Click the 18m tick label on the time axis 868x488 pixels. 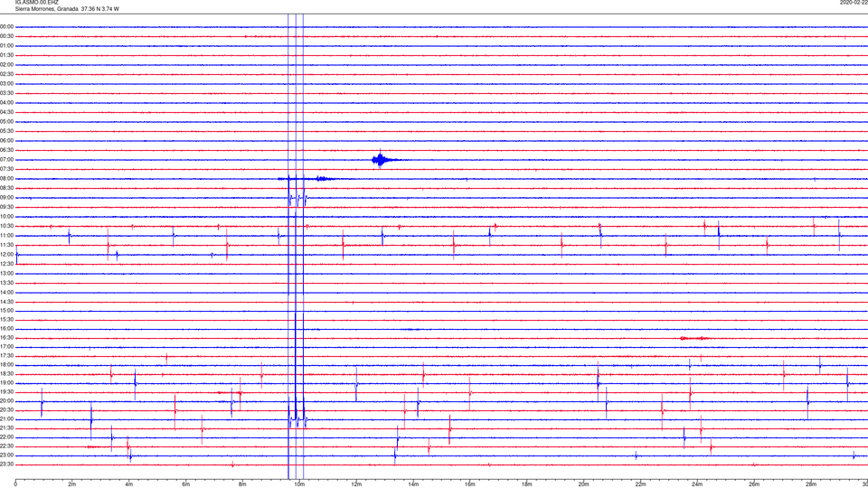[526, 484]
